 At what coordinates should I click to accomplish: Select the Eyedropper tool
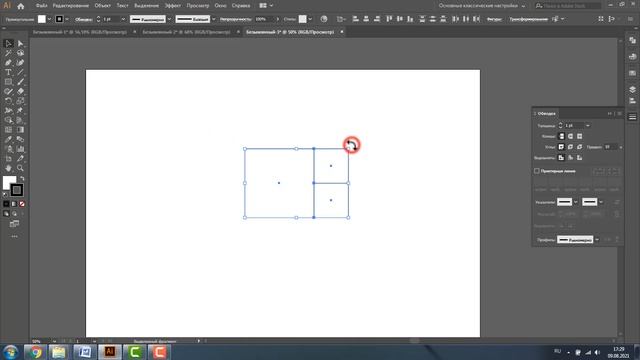click(x=8, y=139)
